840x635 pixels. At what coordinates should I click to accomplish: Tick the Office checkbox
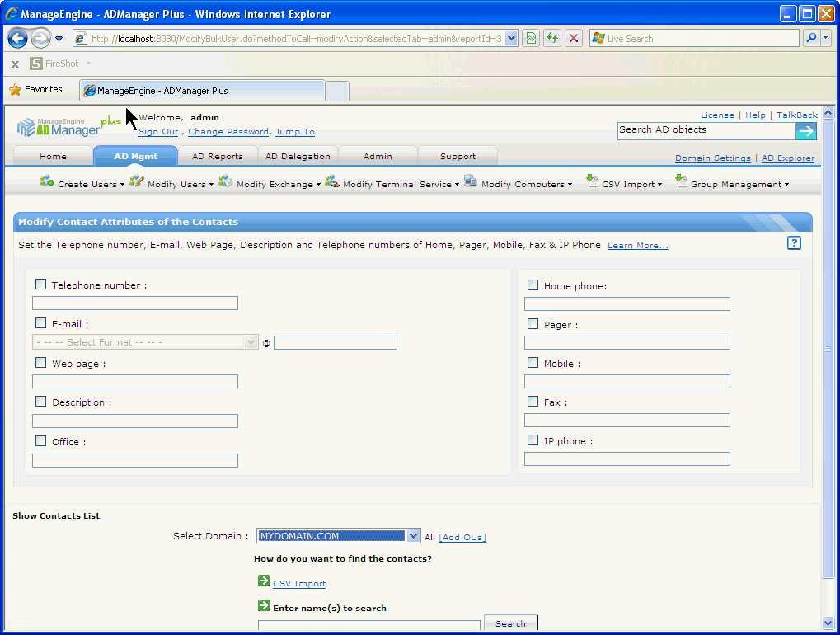pyautogui.click(x=40, y=440)
